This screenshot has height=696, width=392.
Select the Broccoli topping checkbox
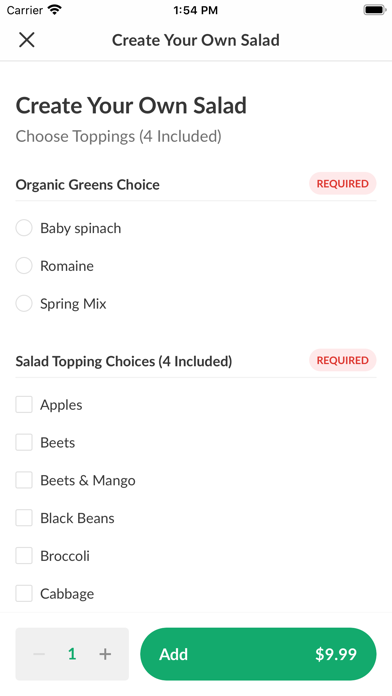24,555
